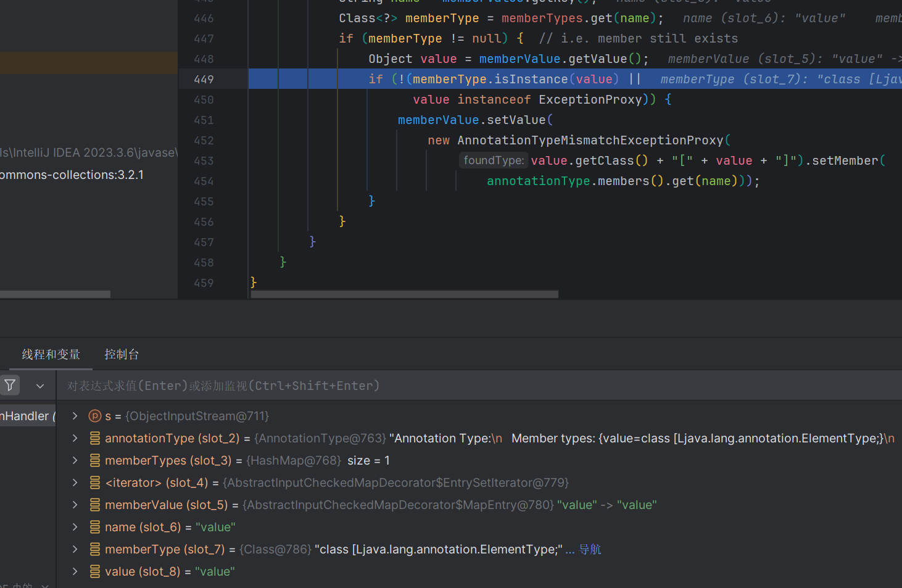The image size is (902, 588).
Task: Click the annotationType variable icon
Action: point(95,439)
